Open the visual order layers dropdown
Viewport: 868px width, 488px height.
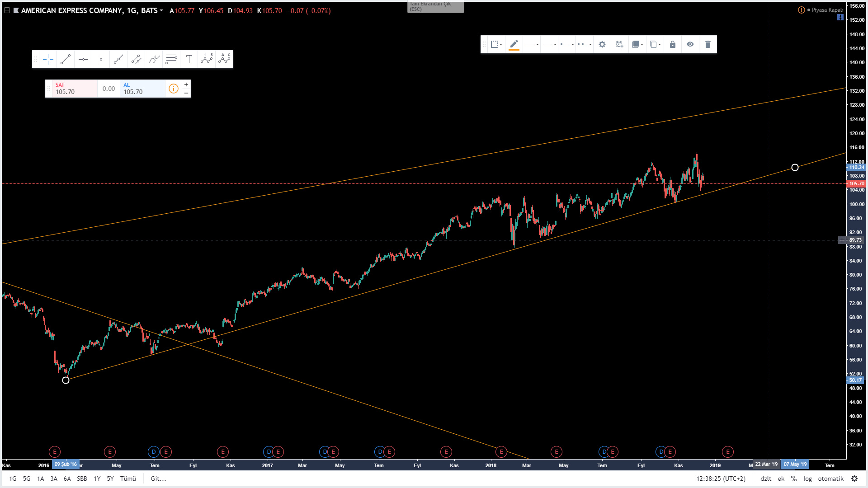637,44
